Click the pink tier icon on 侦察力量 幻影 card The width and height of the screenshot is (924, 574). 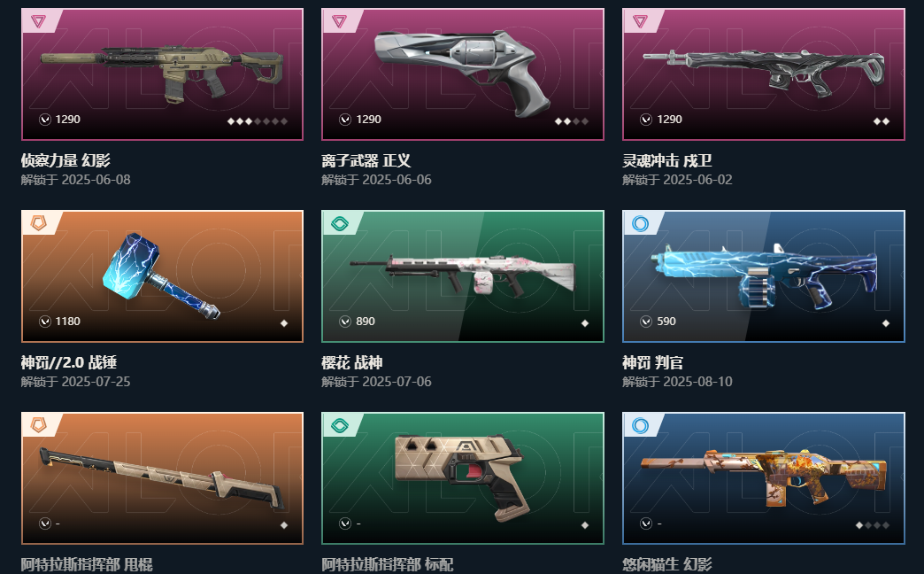(38, 21)
